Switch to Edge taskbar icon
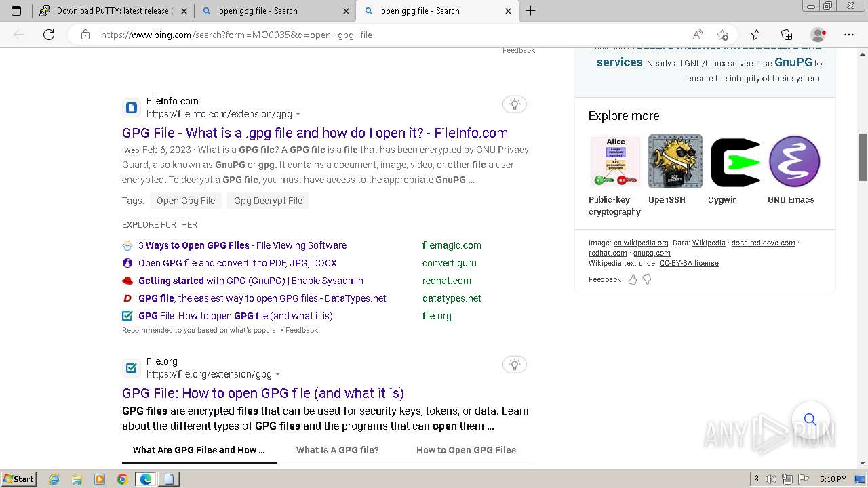 tap(146, 479)
